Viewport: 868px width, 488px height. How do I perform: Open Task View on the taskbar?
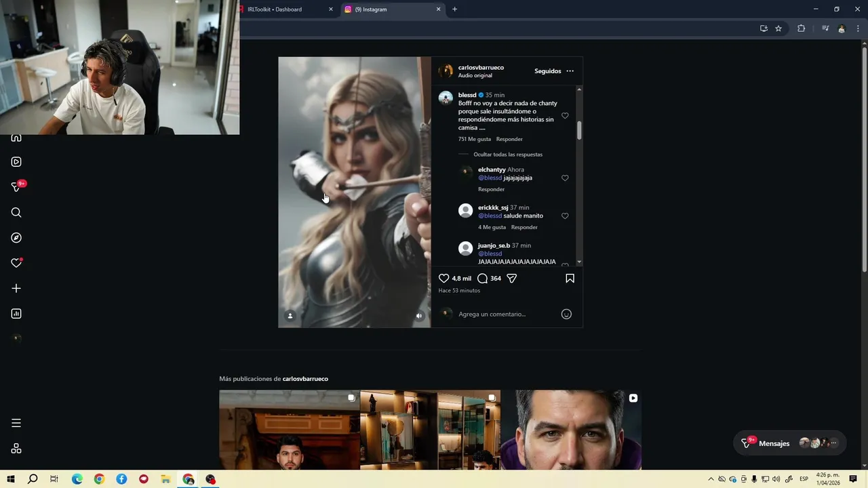click(54, 479)
